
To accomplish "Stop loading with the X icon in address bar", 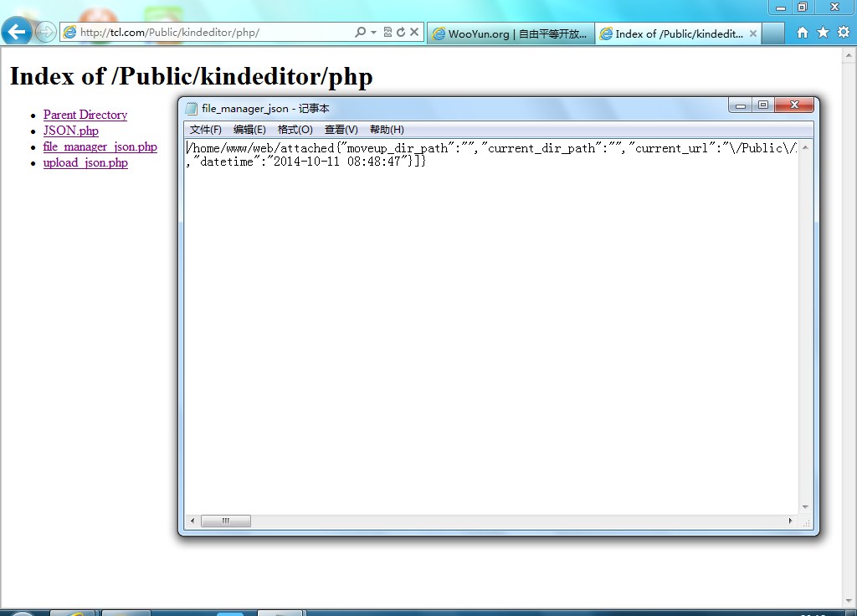I will (414, 33).
